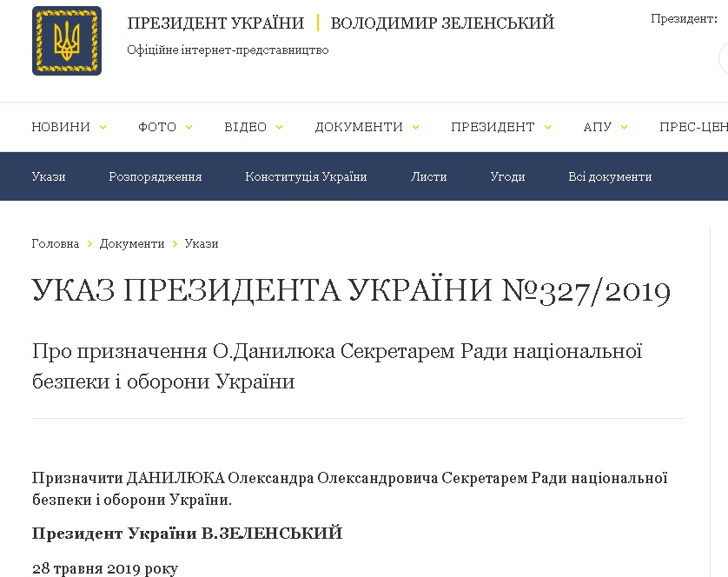
Task: Open Конституція України tab
Action: [306, 176]
